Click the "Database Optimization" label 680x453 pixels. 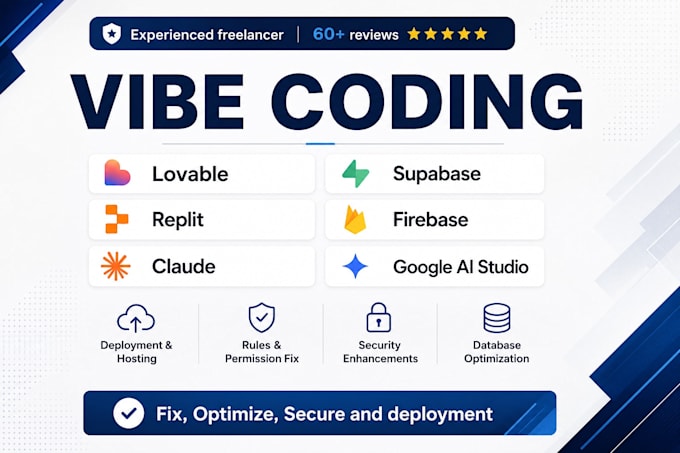tap(497, 352)
